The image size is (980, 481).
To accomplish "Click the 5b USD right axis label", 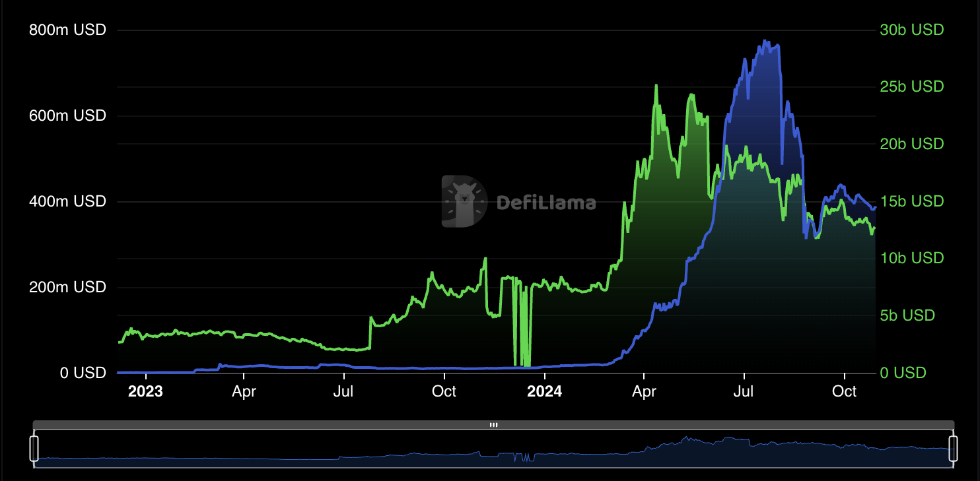I will [908, 315].
